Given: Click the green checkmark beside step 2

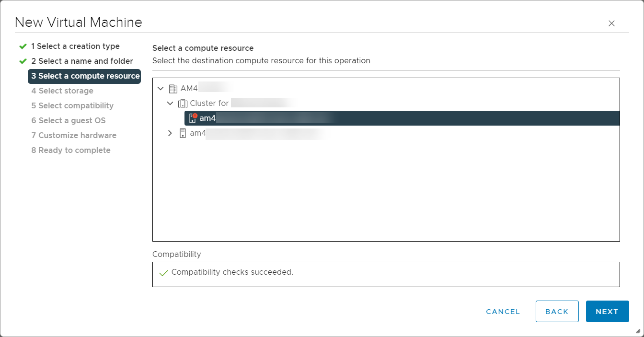Looking at the screenshot, I should click(23, 61).
